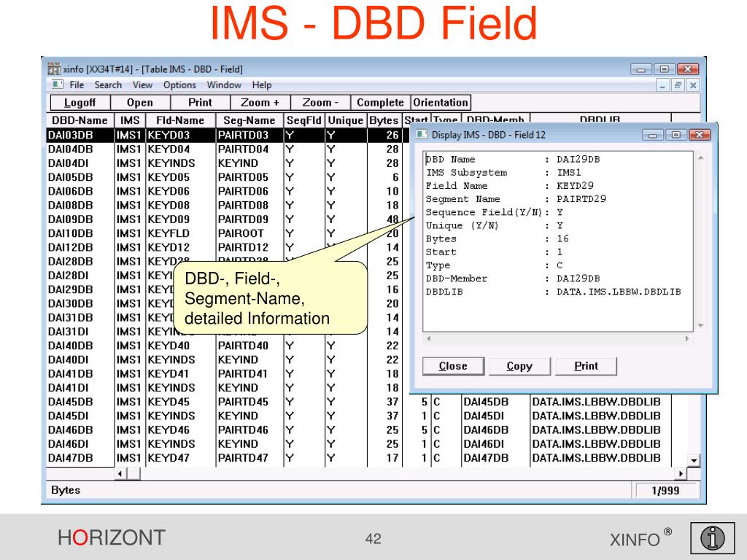The image size is (747, 560).
Task: Click the DBD Name line in the dialog text
Action: point(513,159)
